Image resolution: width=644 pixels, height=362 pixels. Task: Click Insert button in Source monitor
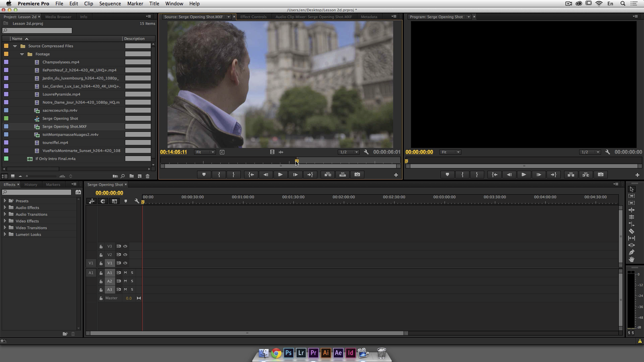pyautogui.click(x=328, y=174)
